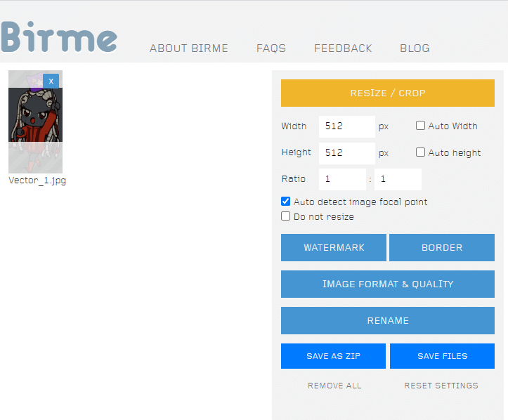Select the Vector_1.jpg image thumbnail
This screenshot has width=508, height=420.
(36, 122)
